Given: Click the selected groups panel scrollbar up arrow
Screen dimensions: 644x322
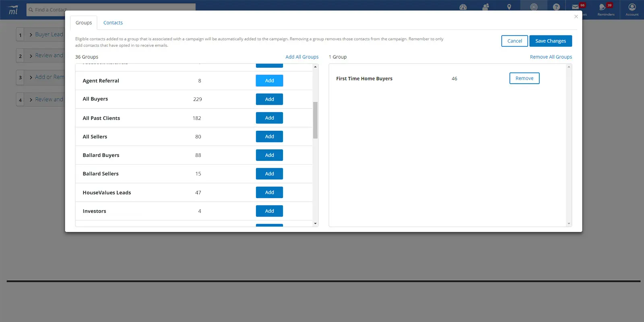Looking at the screenshot, I should point(569,67).
